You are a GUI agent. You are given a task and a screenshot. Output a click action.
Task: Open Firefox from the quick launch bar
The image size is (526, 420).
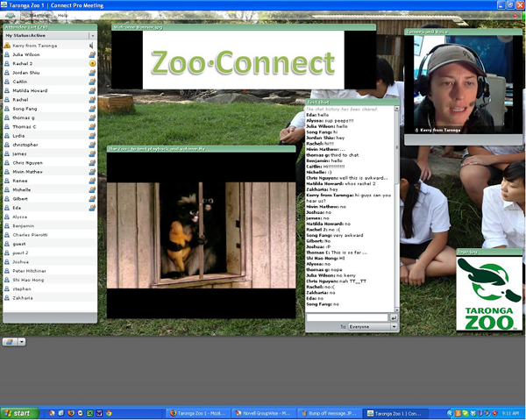coord(71,413)
